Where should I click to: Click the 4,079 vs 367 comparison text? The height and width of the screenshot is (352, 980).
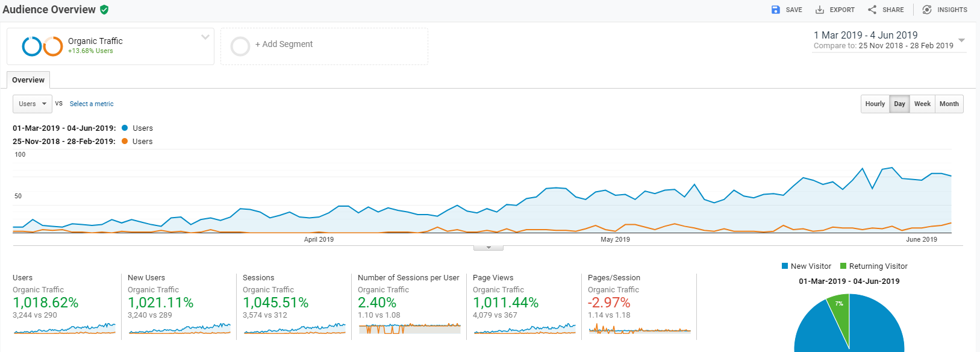[495, 315]
